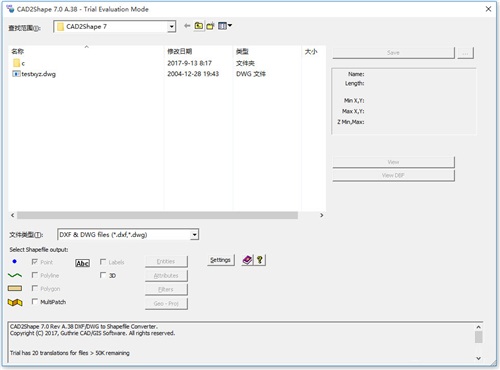
Task: Click the question mark help icon
Action: coord(260,260)
